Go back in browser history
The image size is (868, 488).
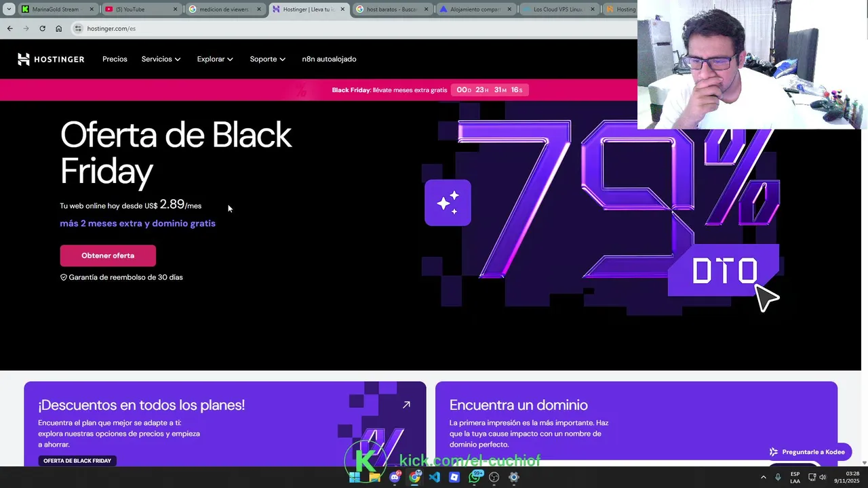pos(9,28)
